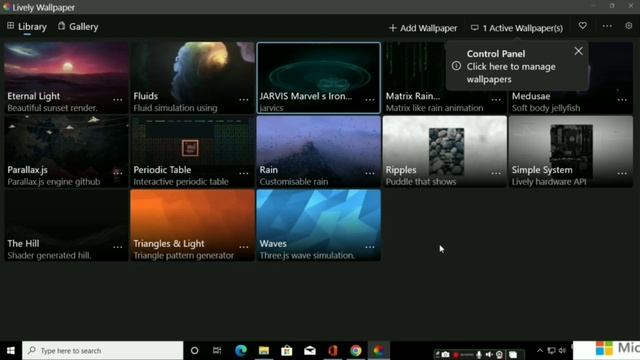Click the taskbar search box
The width and height of the screenshot is (640, 360).
(102, 351)
